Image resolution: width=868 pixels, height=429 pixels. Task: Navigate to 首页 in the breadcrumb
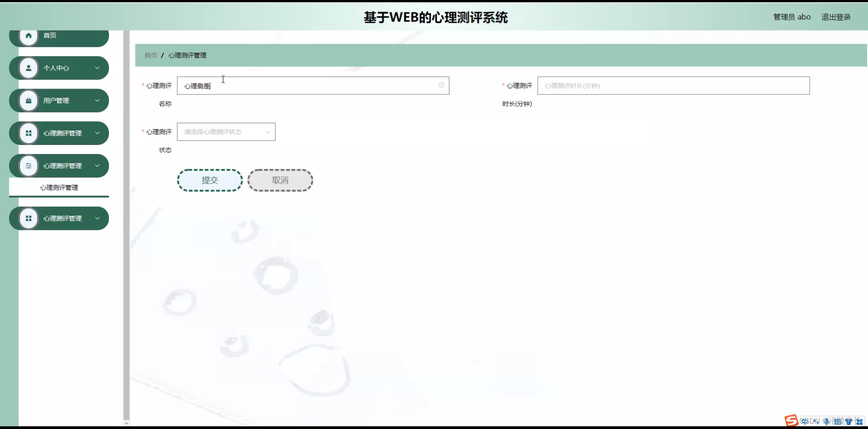click(151, 55)
